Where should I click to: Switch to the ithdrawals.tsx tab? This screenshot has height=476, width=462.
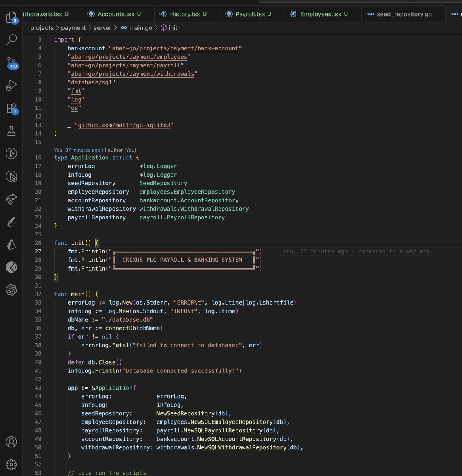tap(46, 14)
